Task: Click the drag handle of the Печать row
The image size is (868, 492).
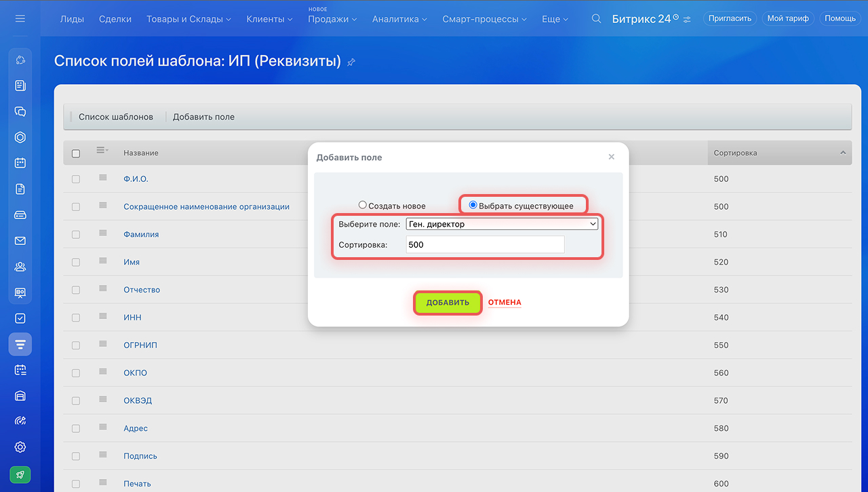Action: pyautogui.click(x=103, y=482)
